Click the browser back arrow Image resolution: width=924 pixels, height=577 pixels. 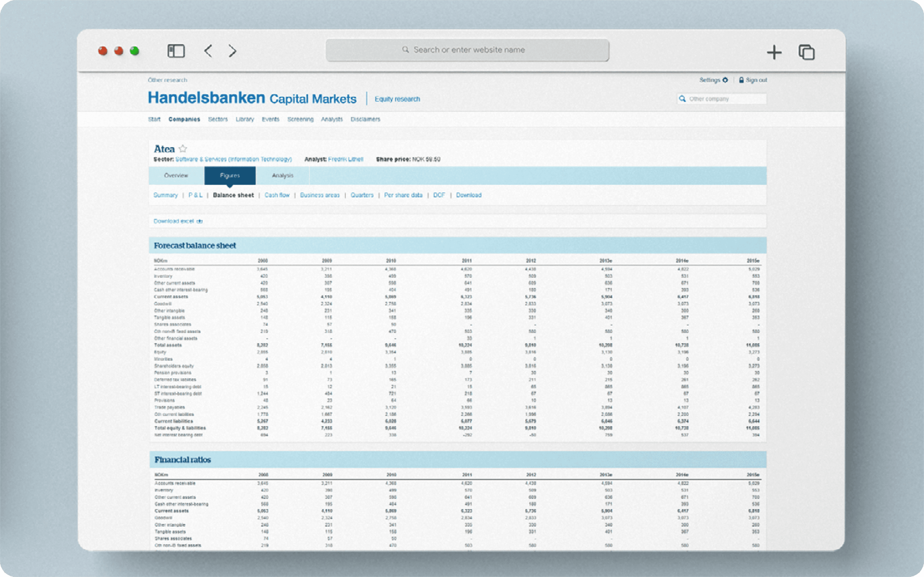(208, 51)
